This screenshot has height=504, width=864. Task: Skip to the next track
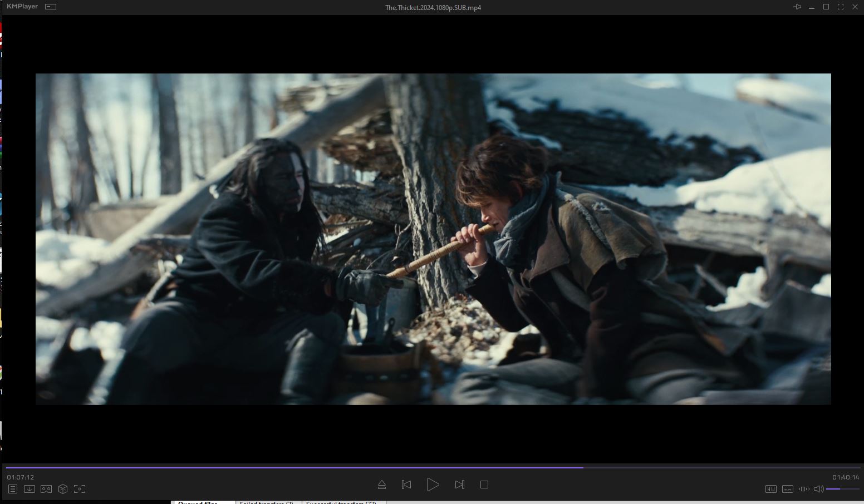point(459,485)
